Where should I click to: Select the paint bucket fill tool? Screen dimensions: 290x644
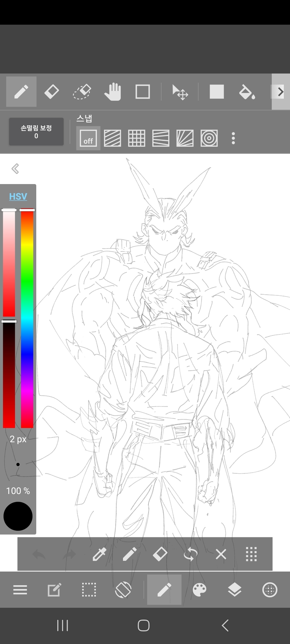pos(247,92)
